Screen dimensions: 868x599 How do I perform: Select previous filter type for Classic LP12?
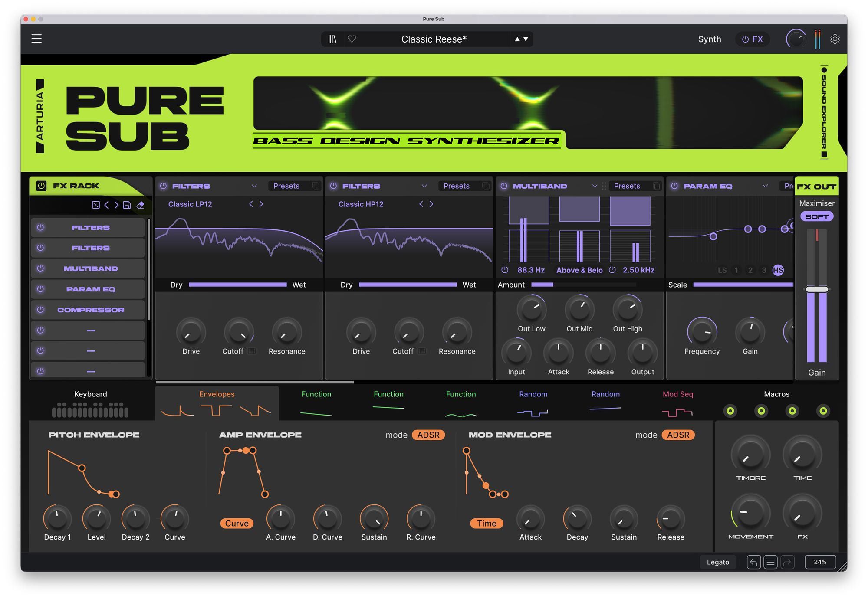(x=251, y=204)
